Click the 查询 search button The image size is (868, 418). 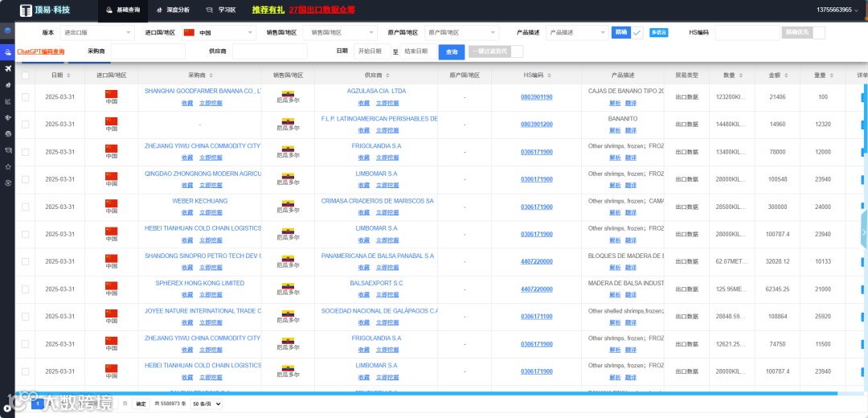(452, 52)
